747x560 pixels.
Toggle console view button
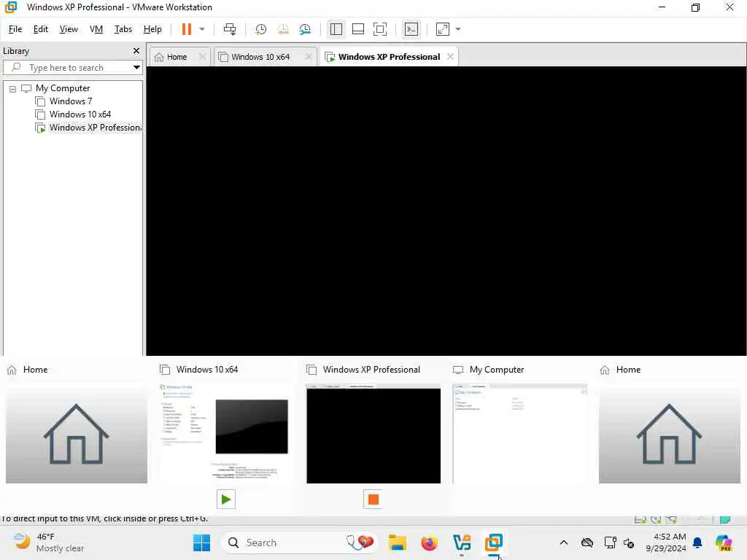pos(411,29)
